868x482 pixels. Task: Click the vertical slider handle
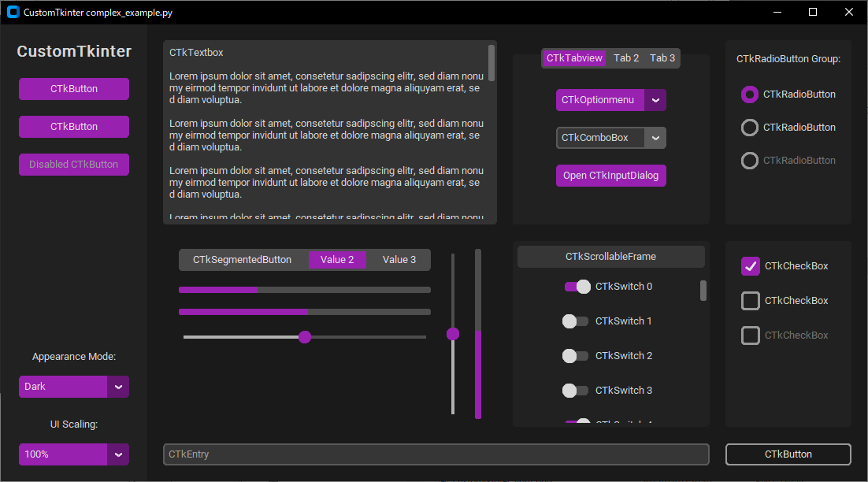(453, 334)
